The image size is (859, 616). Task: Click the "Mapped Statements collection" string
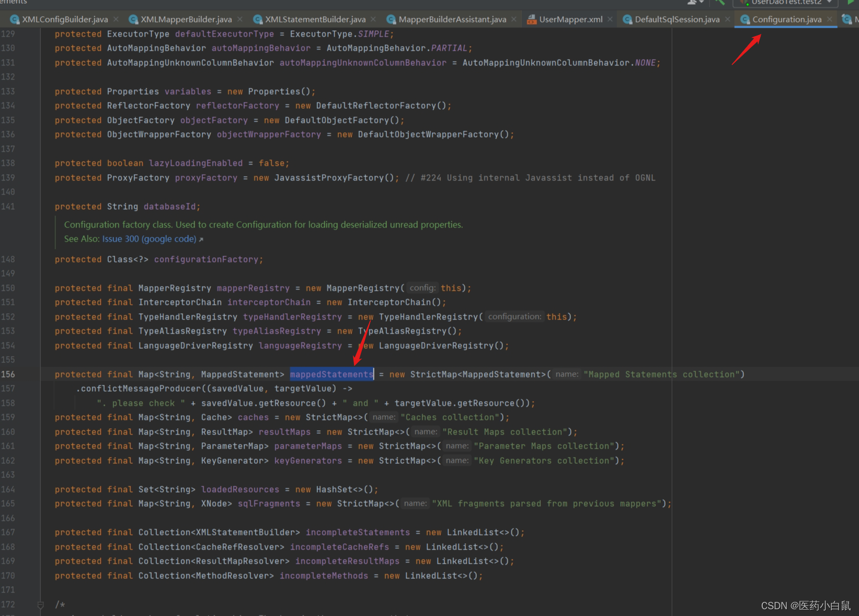point(661,374)
